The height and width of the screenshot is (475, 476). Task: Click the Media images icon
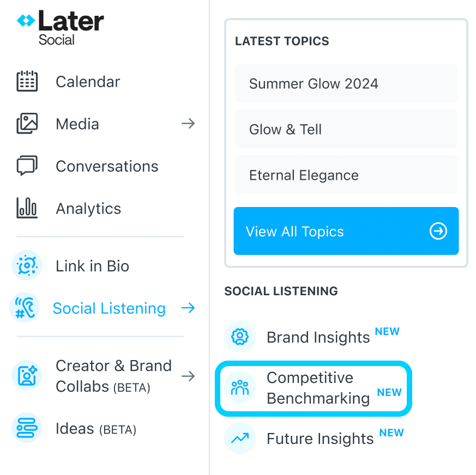pos(27,123)
